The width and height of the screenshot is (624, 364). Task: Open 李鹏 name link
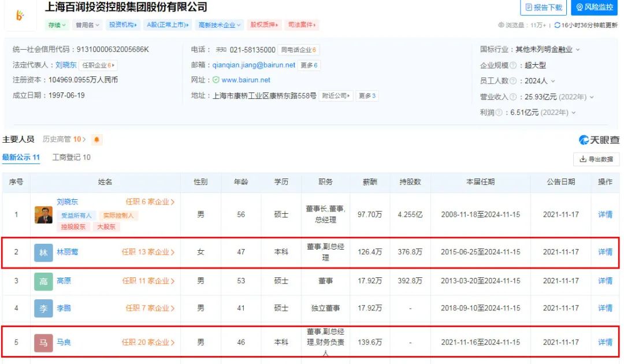[64, 308]
